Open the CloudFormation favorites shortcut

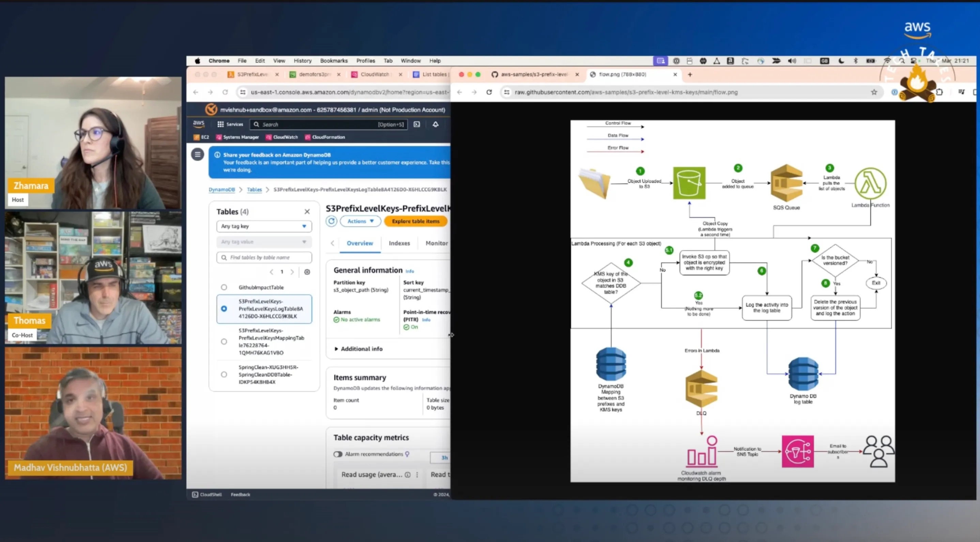[325, 137]
